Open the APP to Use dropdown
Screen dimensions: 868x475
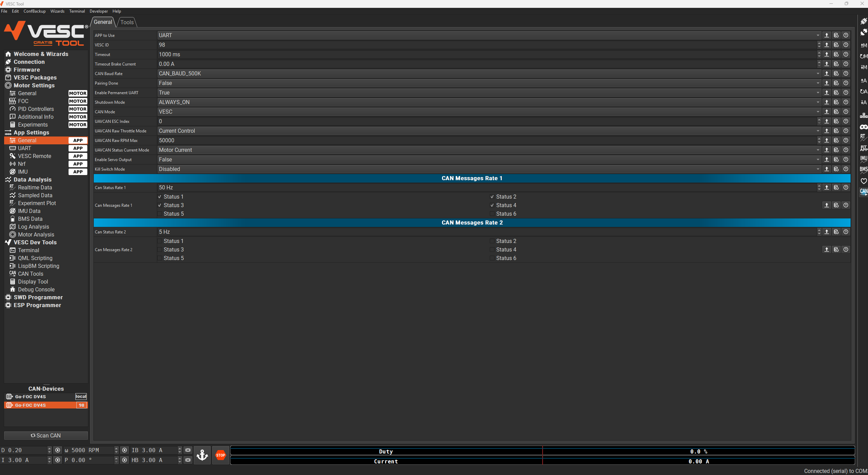coord(488,35)
